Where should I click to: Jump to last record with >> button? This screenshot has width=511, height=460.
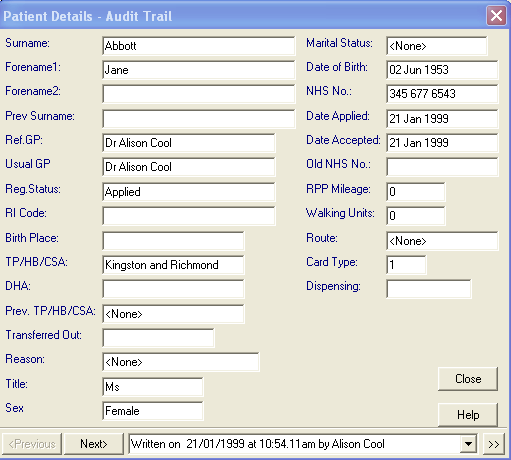494,444
